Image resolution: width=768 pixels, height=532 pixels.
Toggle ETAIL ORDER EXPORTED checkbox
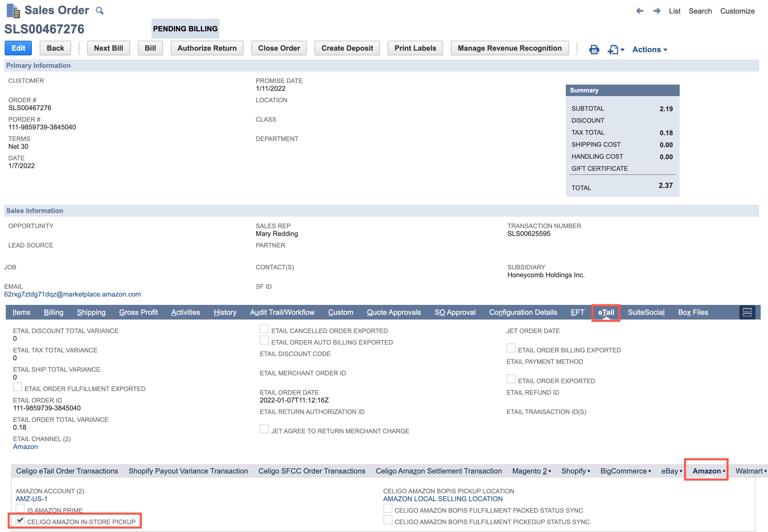point(511,379)
